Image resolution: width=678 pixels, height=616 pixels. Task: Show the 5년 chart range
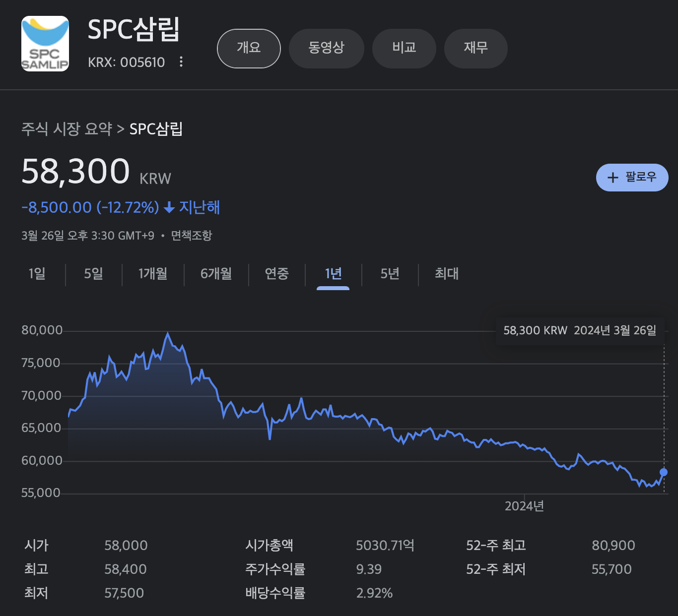[x=390, y=274]
